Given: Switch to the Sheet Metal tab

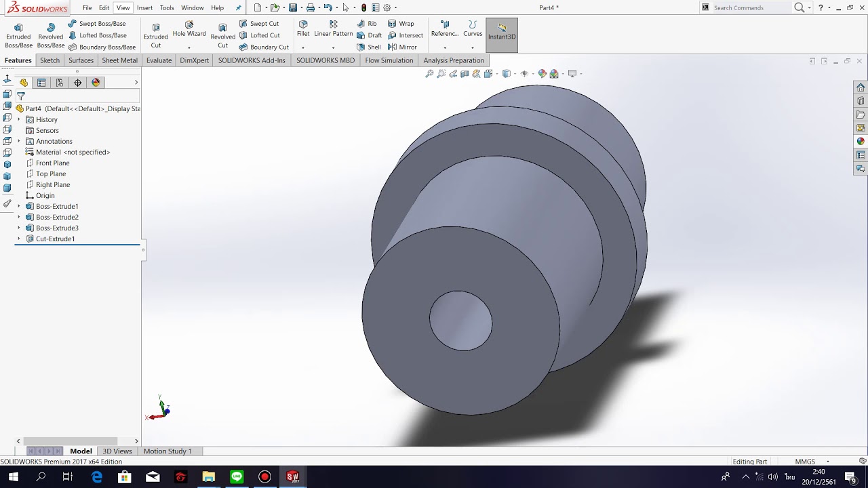Looking at the screenshot, I should (119, 60).
